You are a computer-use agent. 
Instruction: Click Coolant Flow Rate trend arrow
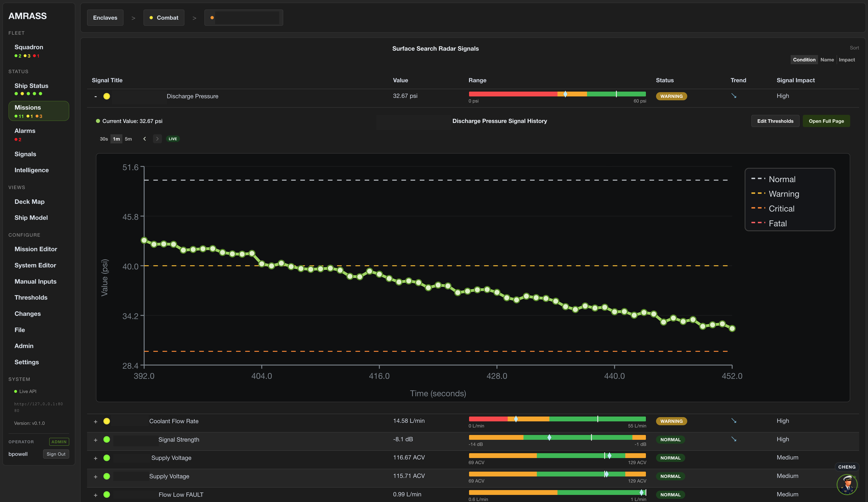[x=734, y=421]
